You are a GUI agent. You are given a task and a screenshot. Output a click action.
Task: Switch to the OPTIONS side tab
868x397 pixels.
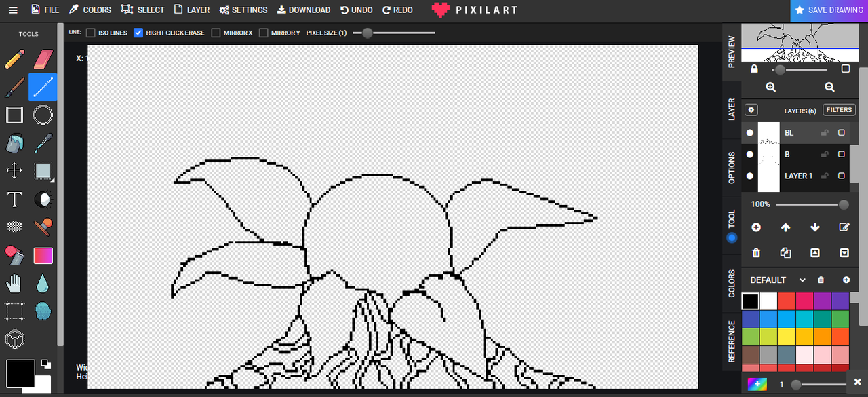732,168
